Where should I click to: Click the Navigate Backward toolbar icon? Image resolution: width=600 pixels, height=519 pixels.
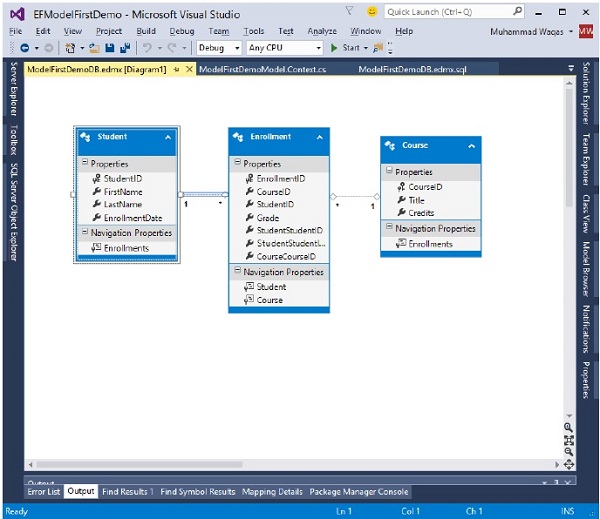pyautogui.click(x=25, y=48)
